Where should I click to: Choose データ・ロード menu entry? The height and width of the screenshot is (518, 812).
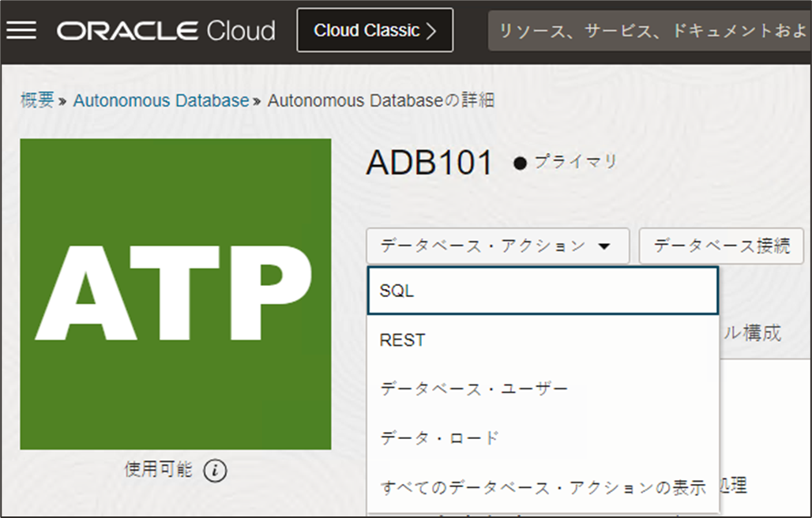point(543,437)
